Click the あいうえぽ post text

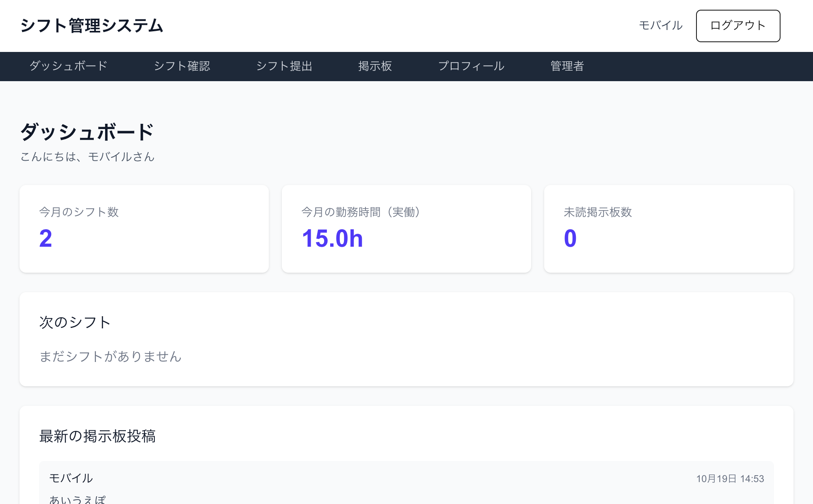coord(78,499)
